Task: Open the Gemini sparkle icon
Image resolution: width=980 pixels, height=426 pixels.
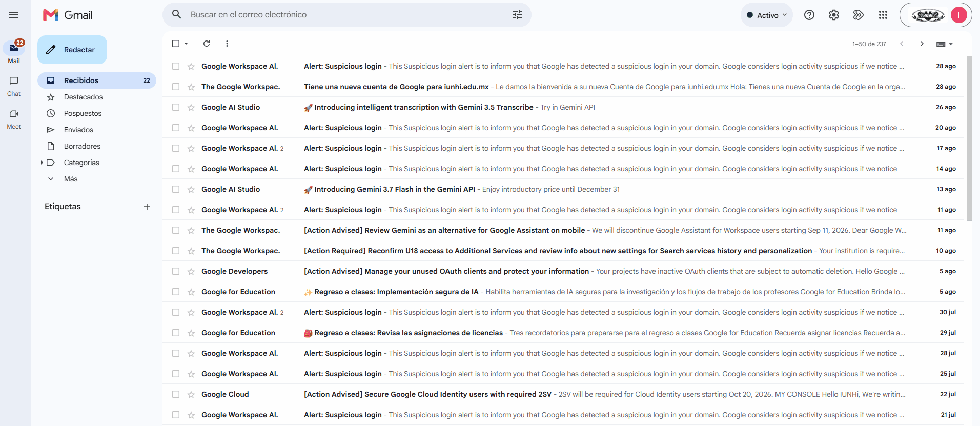Action: (859, 15)
